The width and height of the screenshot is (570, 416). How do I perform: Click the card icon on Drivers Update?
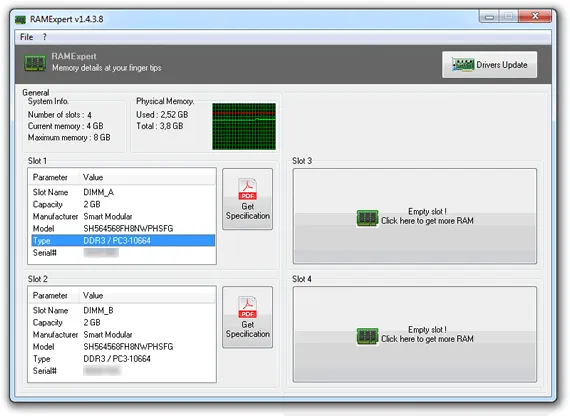(463, 65)
